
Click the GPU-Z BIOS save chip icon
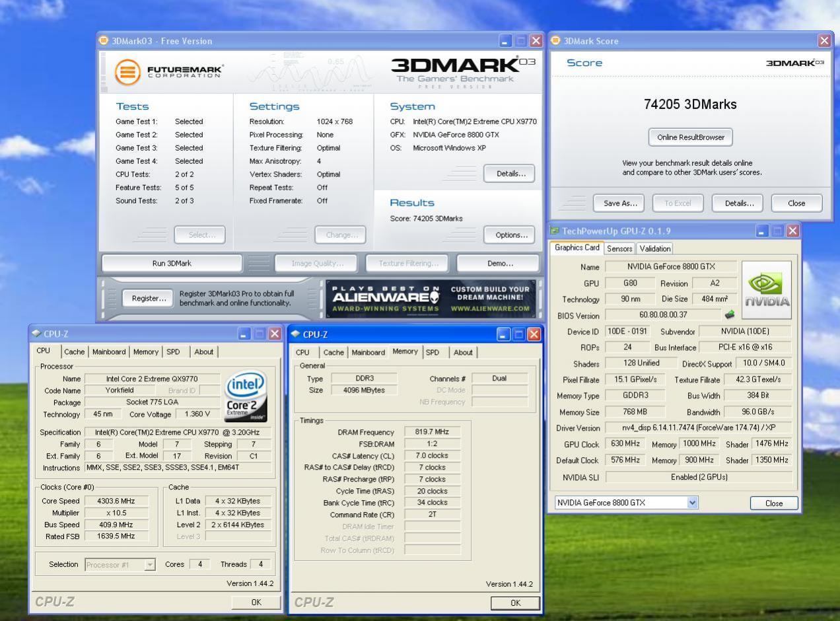730,315
